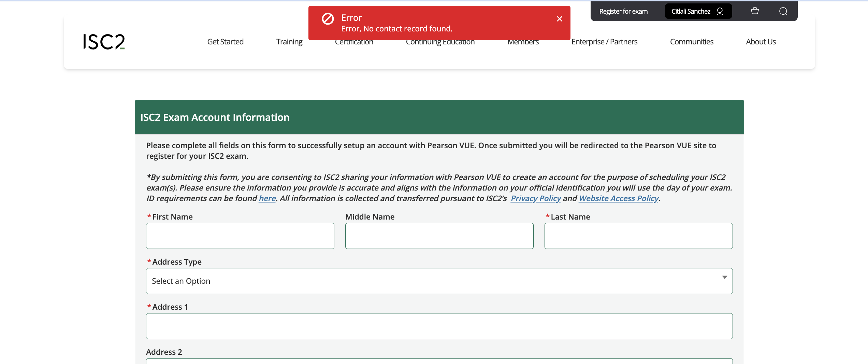Click inside the First Name field
Image resolution: width=868 pixels, height=364 pixels.
coord(240,236)
